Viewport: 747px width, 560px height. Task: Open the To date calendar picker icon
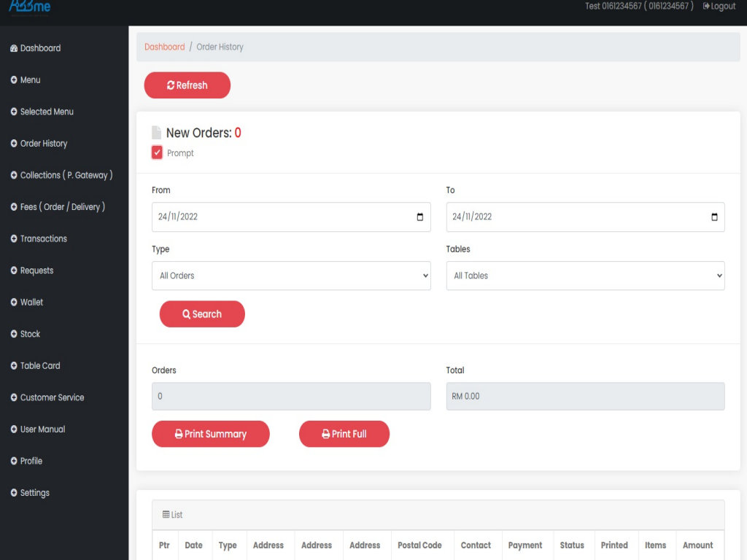click(x=713, y=217)
